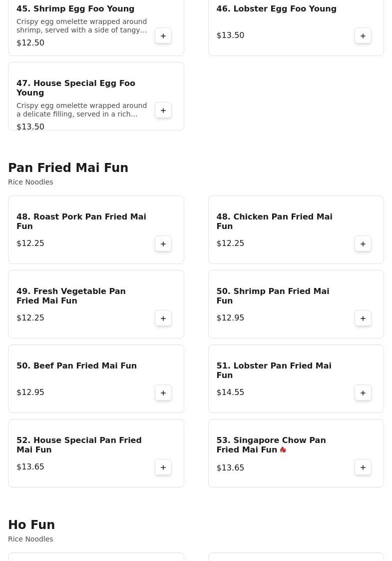This screenshot has height=561, width=392.
Task: Click the $14.55 Lobster Mai Fun price
Action: (x=230, y=392)
